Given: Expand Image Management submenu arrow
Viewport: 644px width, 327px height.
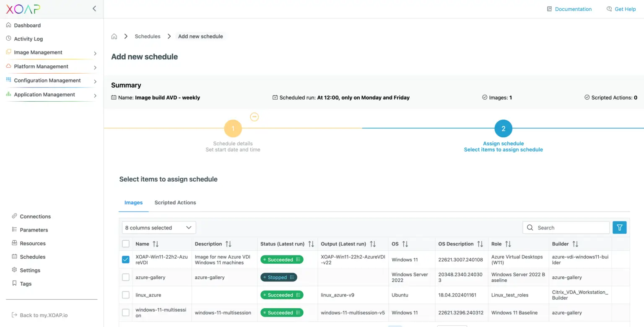Looking at the screenshot, I should (x=95, y=53).
